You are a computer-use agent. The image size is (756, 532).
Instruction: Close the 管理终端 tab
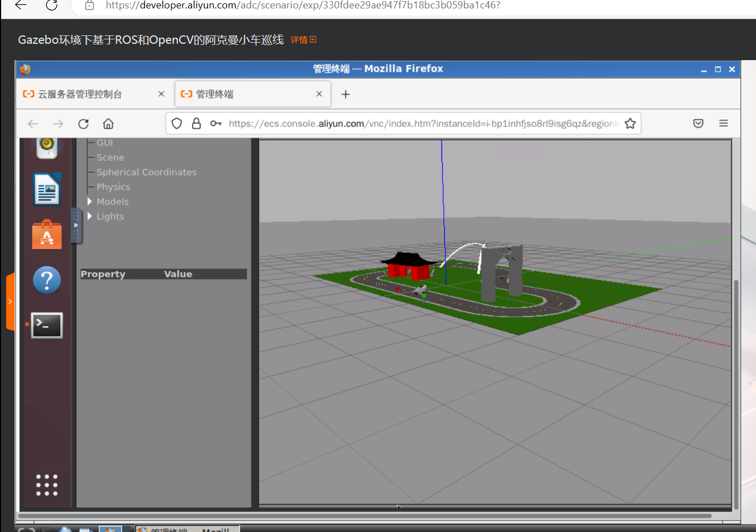click(319, 94)
